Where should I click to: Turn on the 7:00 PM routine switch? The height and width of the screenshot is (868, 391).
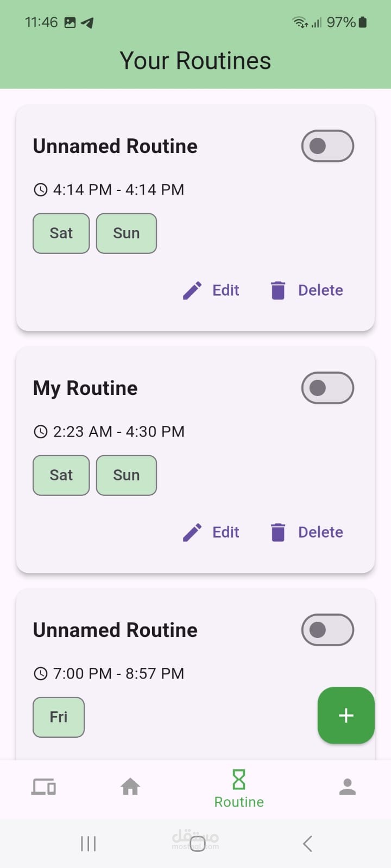(327, 630)
